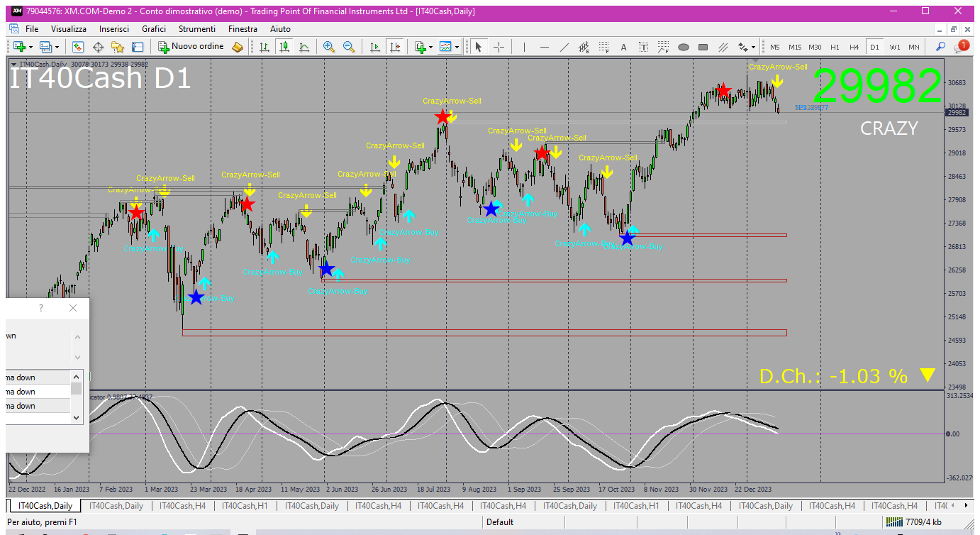Open the search magnifier icon
The height and width of the screenshot is (535, 980).
click(941, 47)
